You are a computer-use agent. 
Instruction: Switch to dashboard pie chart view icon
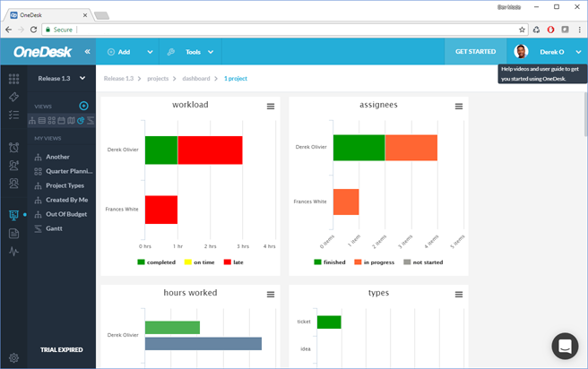pos(81,121)
